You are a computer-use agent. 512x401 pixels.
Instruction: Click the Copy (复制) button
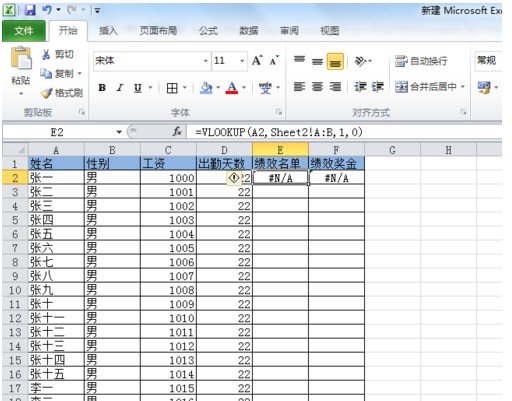(x=57, y=73)
